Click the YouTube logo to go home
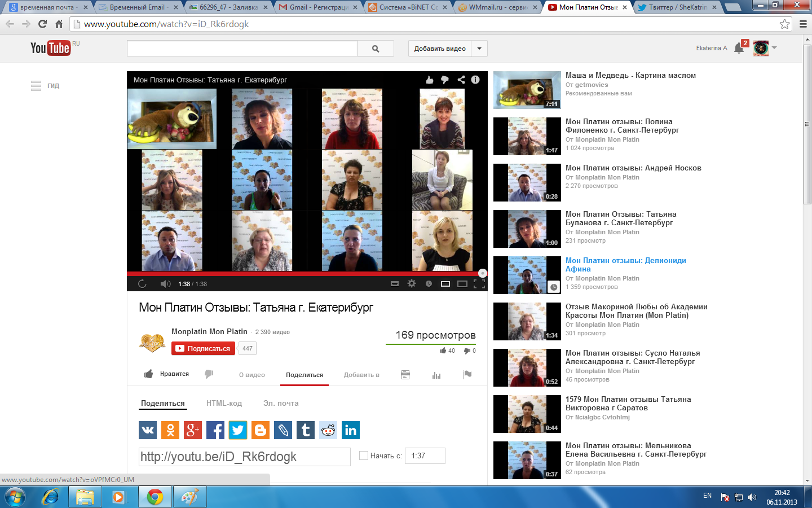Image resolution: width=812 pixels, height=508 pixels. point(51,48)
